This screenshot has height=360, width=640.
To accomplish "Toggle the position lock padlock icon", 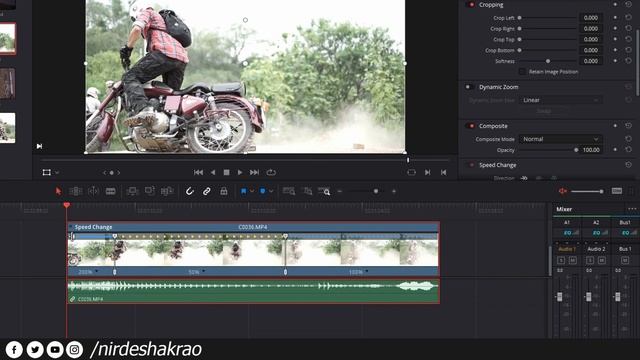I will pos(224,191).
